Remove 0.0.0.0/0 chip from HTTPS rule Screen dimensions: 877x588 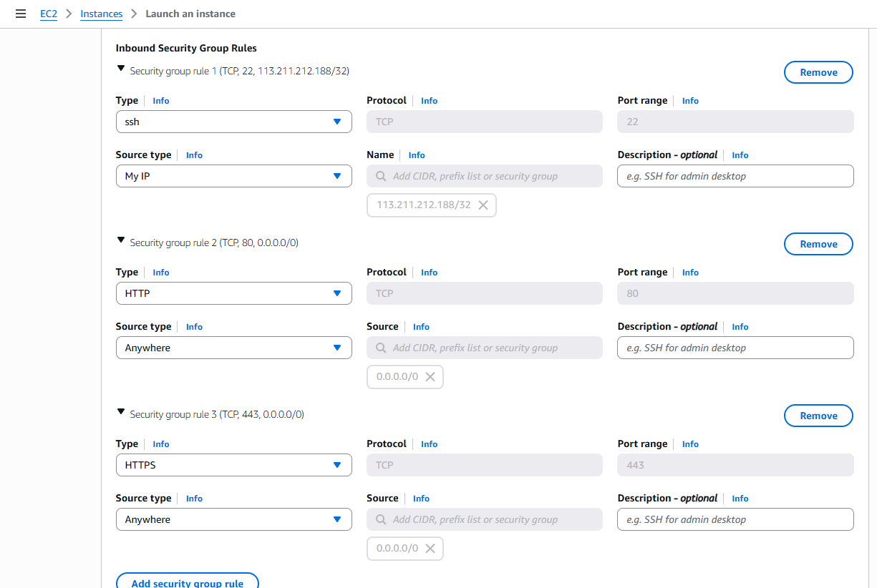pyautogui.click(x=430, y=549)
